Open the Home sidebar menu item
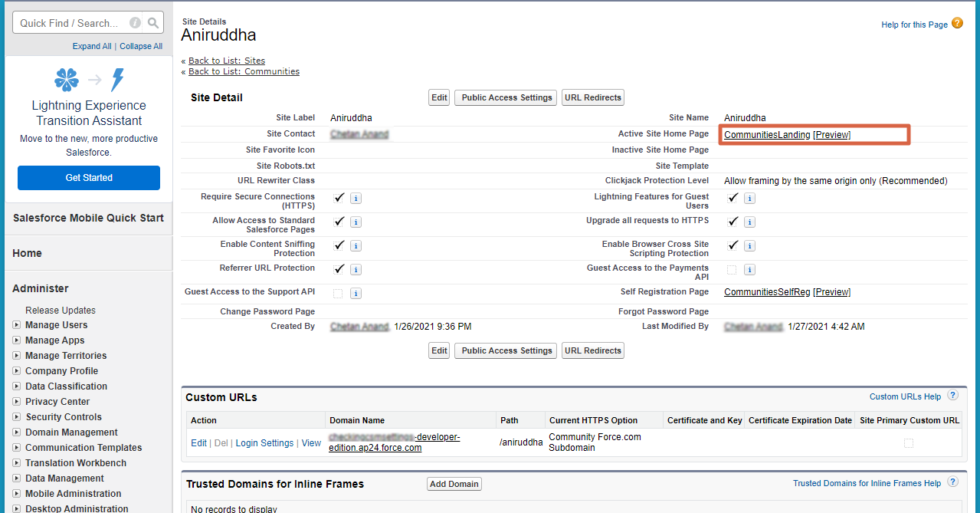 click(28, 253)
